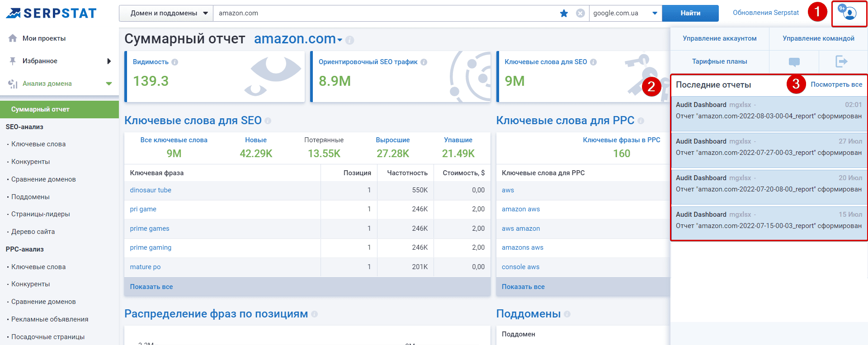Open the Домен и поддомены dropdown

click(166, 13)
